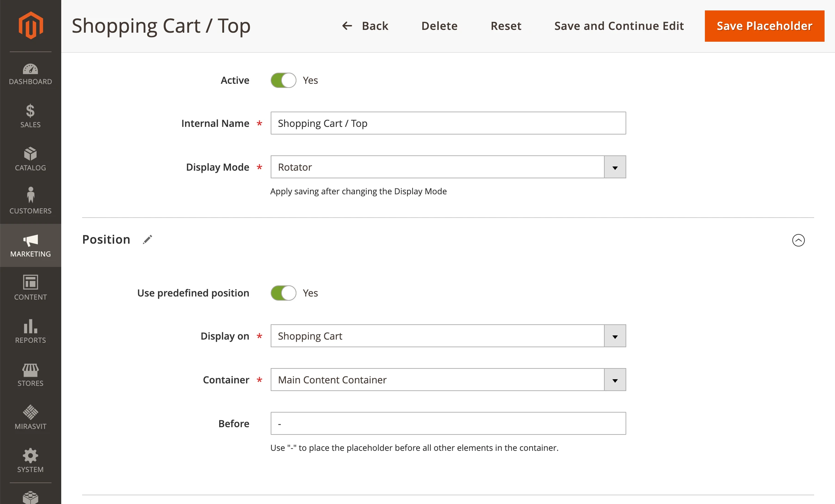Open the Marketing menu in sidebar
This screenshot has width=835, height=504.
(31, 245)
